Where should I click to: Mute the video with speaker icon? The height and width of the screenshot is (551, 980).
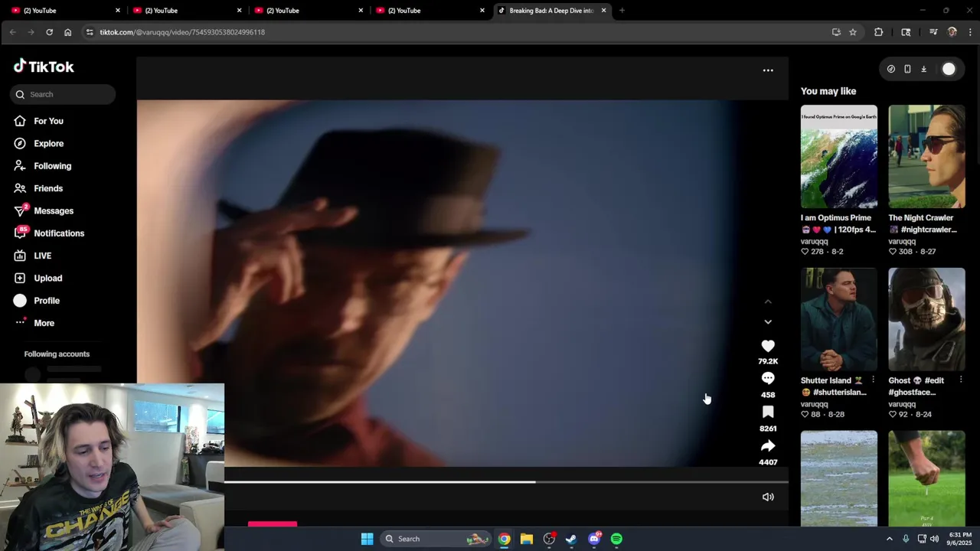(x=768, y=497)
